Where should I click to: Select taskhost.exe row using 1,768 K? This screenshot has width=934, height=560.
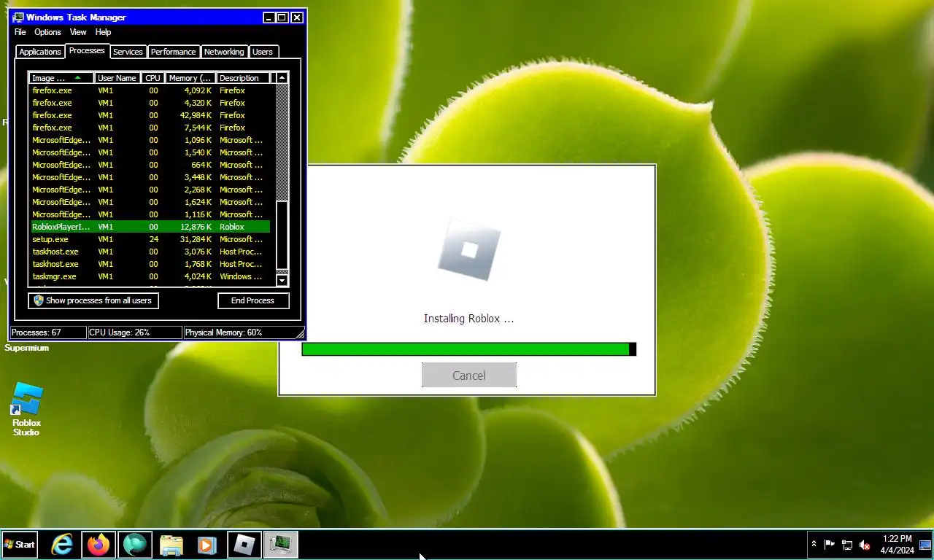click(150, 264)
